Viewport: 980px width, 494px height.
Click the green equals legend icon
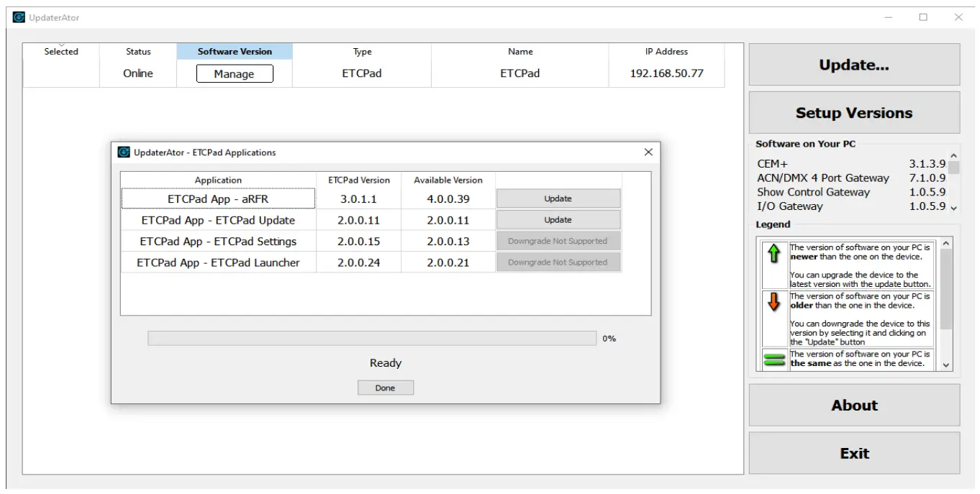pos(774,360)
